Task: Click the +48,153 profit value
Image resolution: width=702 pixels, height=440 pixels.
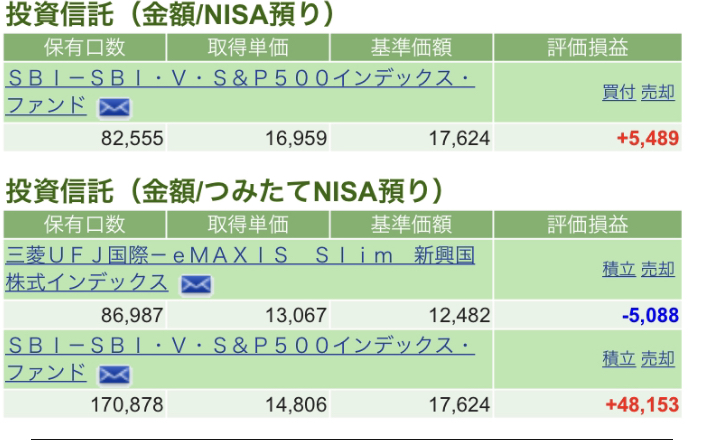Action: pyautogui.click(x=642, y=405)
